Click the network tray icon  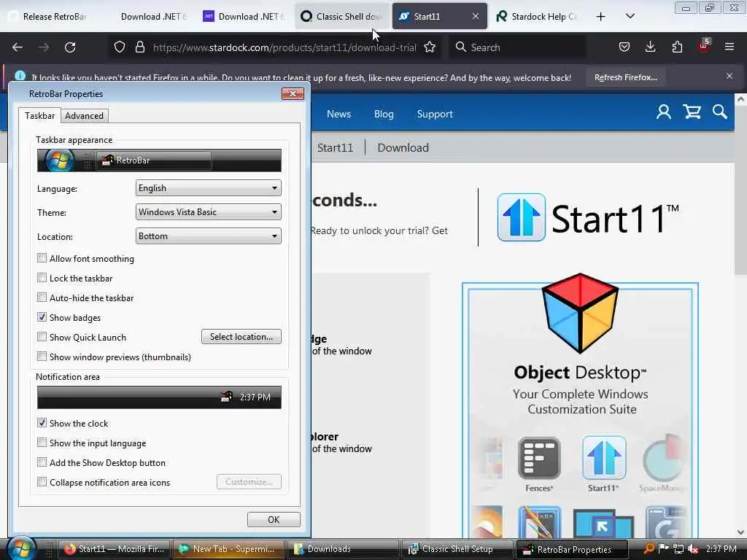click(x=678, y=548)
